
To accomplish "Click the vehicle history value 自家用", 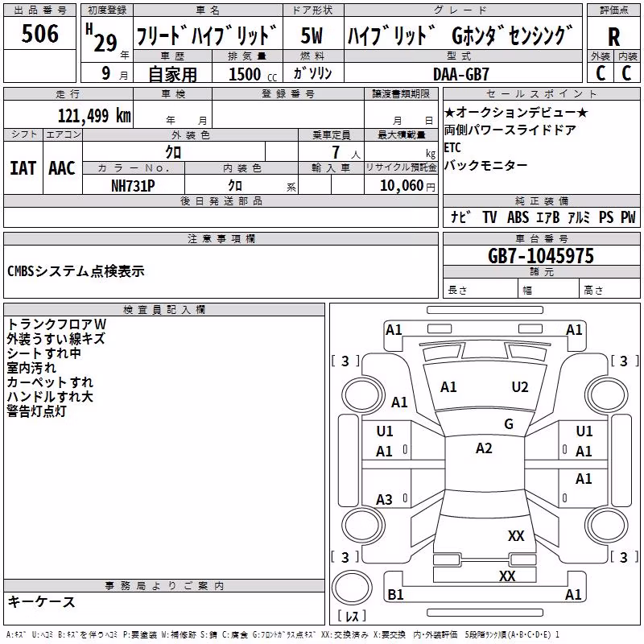I will [172, 74].
